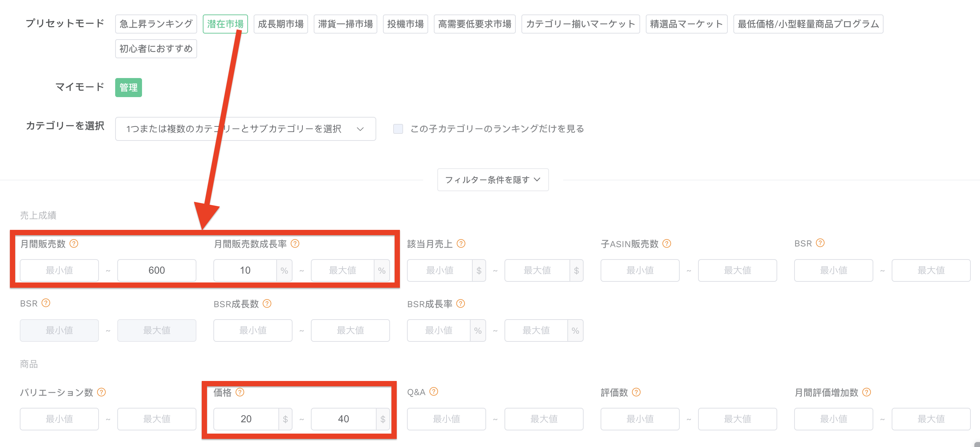Focus Q&A maximum 最大値 field
The image size is (980, 447).
coord(544,419)
